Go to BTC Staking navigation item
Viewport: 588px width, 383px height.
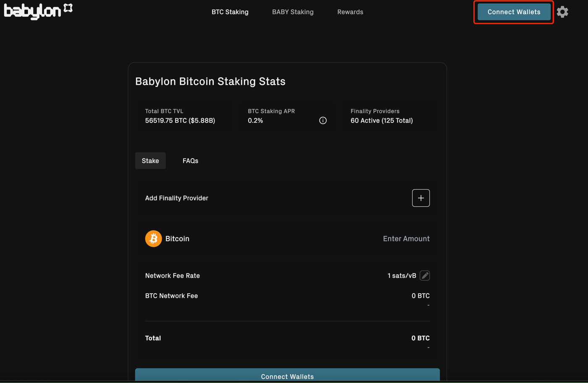[x=230, y=12]
